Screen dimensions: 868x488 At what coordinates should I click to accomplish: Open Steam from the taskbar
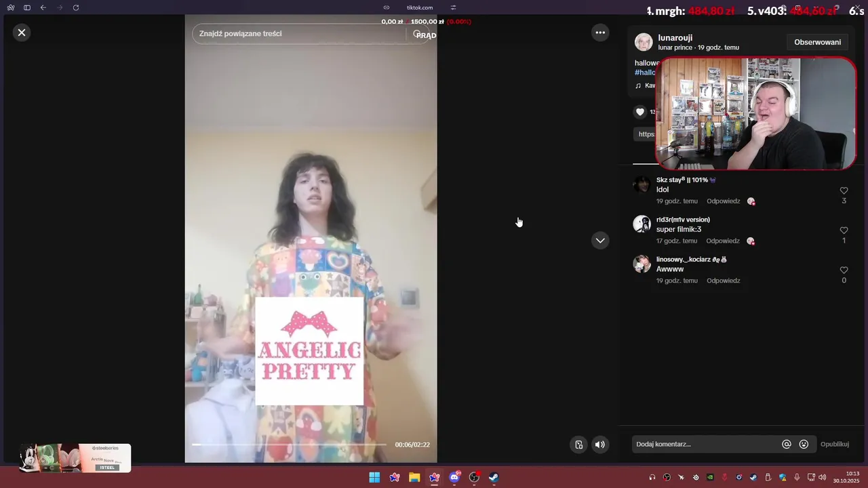coord(494,478)
